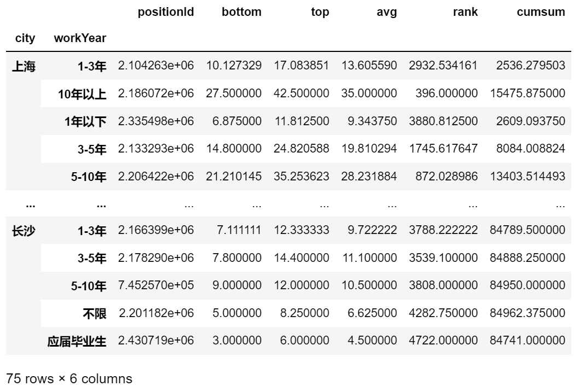Click the workYear index label
The height and width of the screenshot is (392, 580).
tap(80, 38)
